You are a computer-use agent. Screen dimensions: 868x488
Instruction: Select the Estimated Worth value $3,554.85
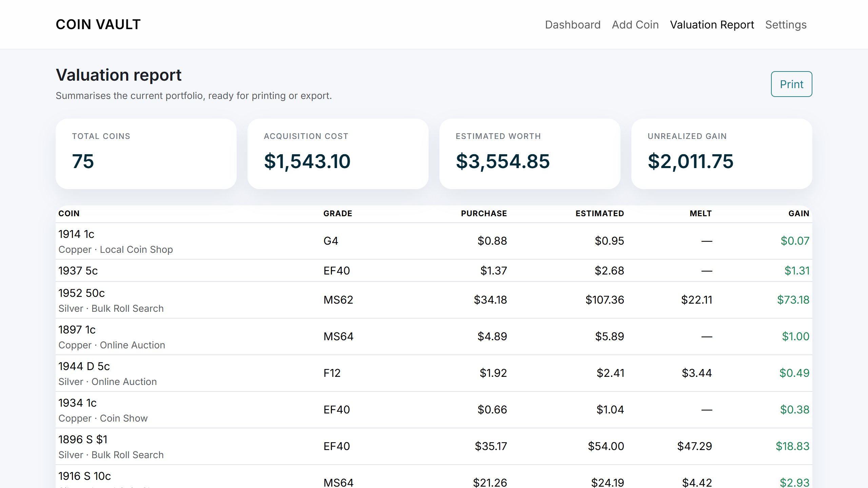coord(503,161)
